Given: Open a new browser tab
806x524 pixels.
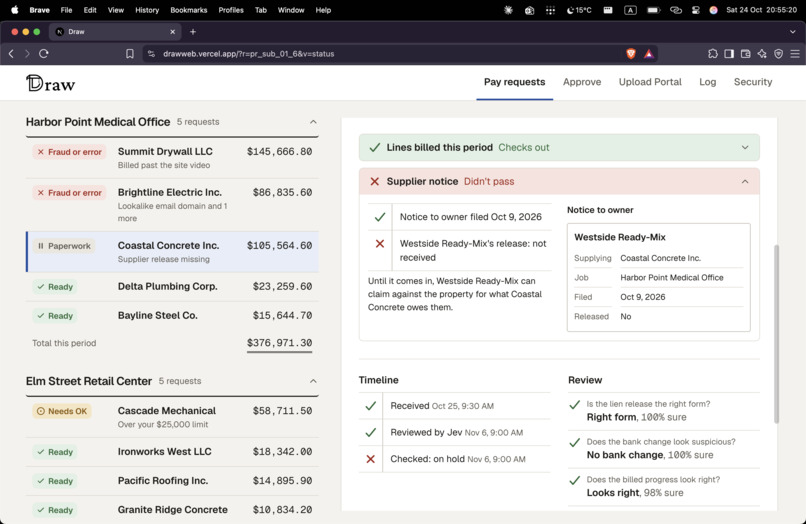Looking at the screenshot, I should [193, 32].
